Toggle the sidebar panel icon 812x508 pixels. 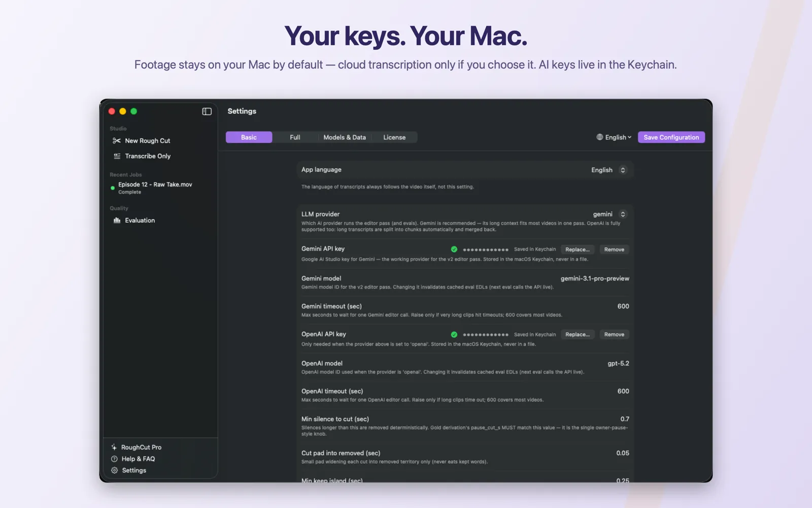207,111
